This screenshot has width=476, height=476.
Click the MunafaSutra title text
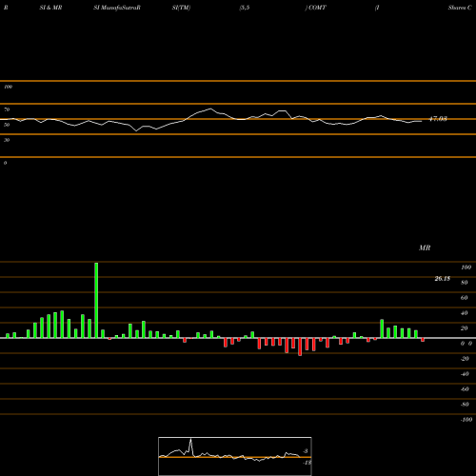[x=119, y=8]
